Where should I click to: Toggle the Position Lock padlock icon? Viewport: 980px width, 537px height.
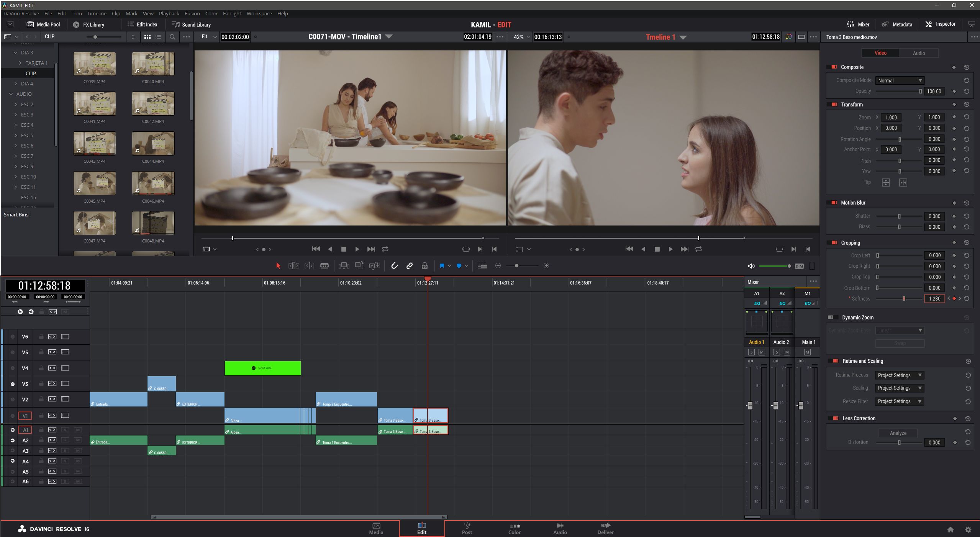(x=424, y=265)
